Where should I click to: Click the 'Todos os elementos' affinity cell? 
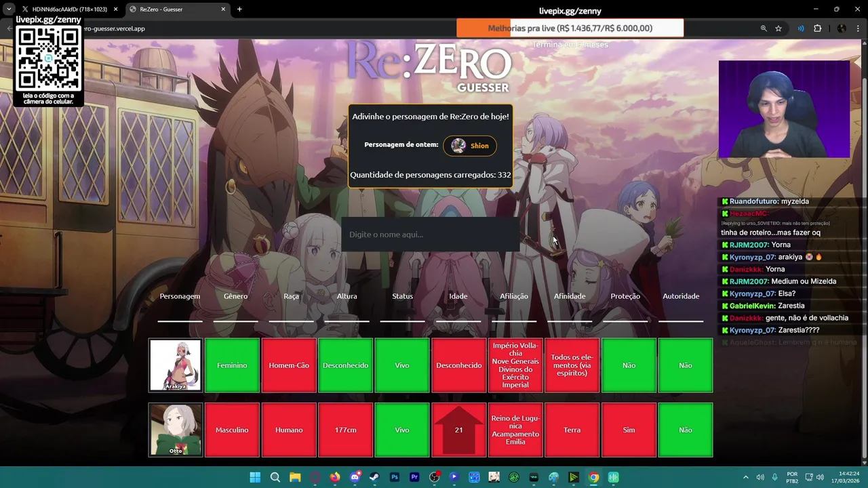572,365
